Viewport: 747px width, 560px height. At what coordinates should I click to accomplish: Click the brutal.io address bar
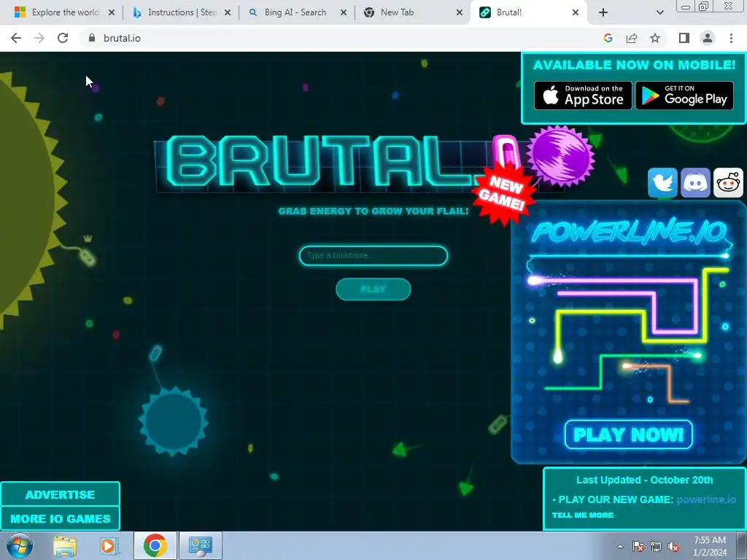tap(343, 38)
